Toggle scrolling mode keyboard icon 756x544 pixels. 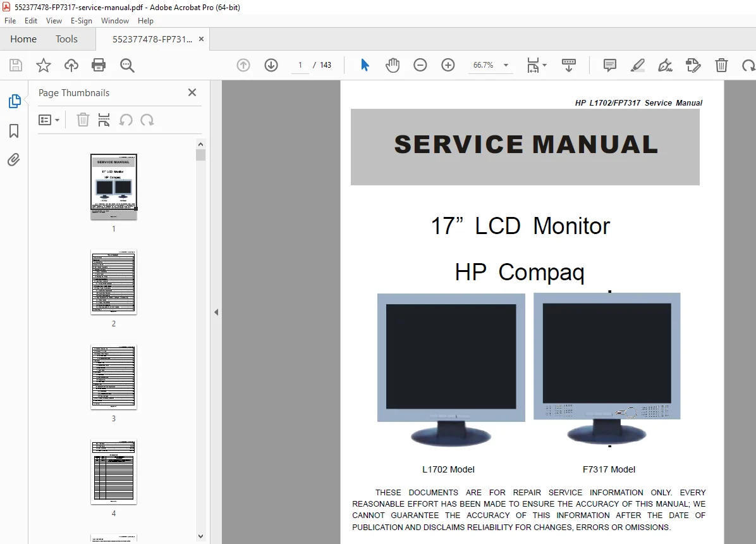[569, 65]
